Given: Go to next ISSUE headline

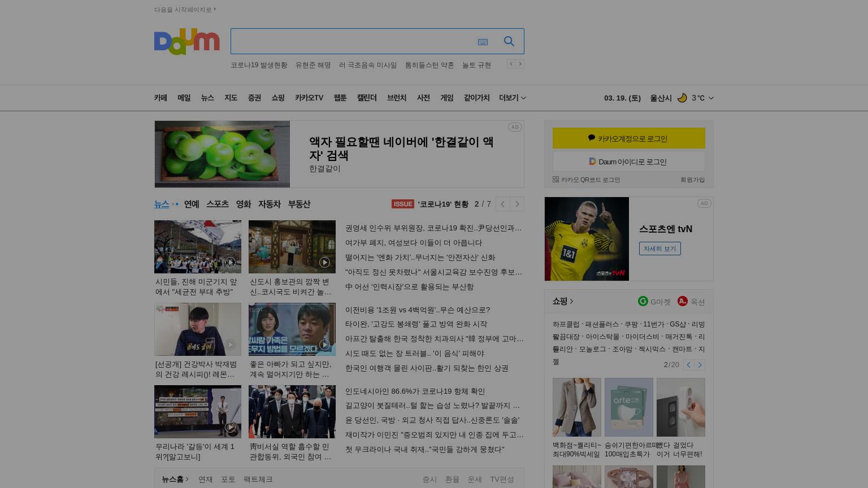Looking at the screenshot, I should 517,204.
